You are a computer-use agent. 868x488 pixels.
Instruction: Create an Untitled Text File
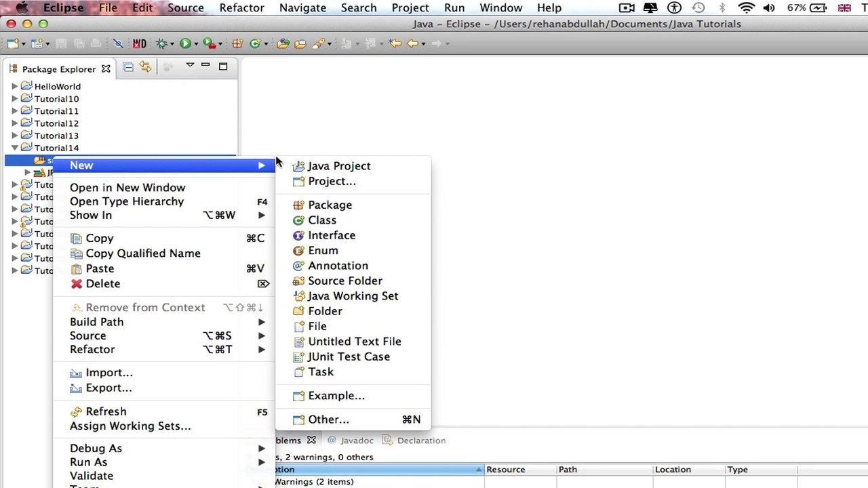point(353,342)
